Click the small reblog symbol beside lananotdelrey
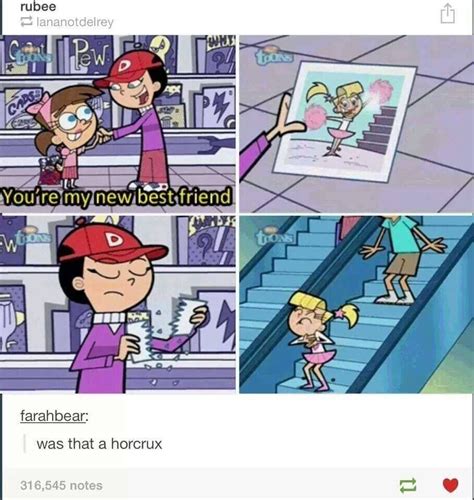The image size is (474, 500). click(x=26, y=22)
